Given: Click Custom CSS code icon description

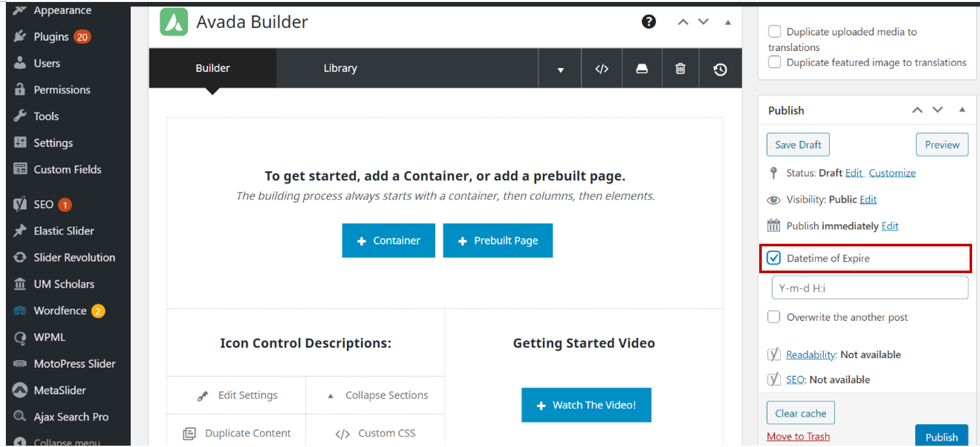Looking at the screenshot, I should pyautogui.click(x=342, y=434).
